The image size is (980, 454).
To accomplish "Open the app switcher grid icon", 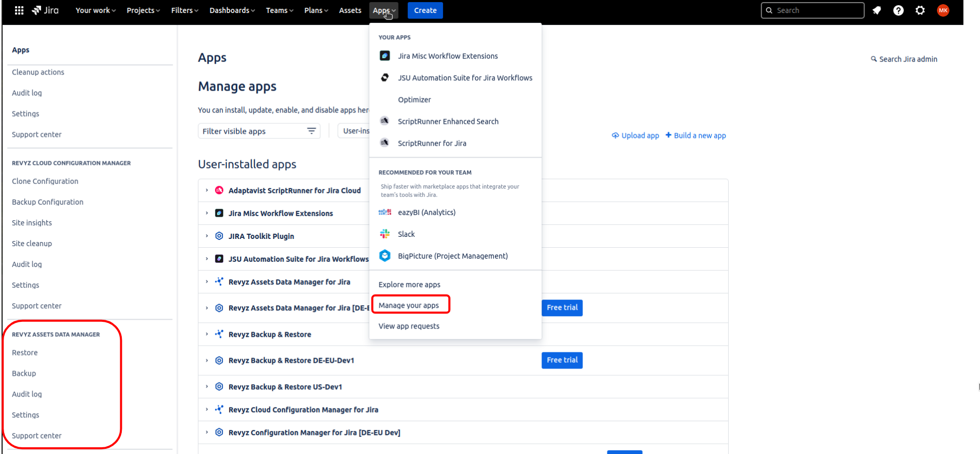I will 19,10.
